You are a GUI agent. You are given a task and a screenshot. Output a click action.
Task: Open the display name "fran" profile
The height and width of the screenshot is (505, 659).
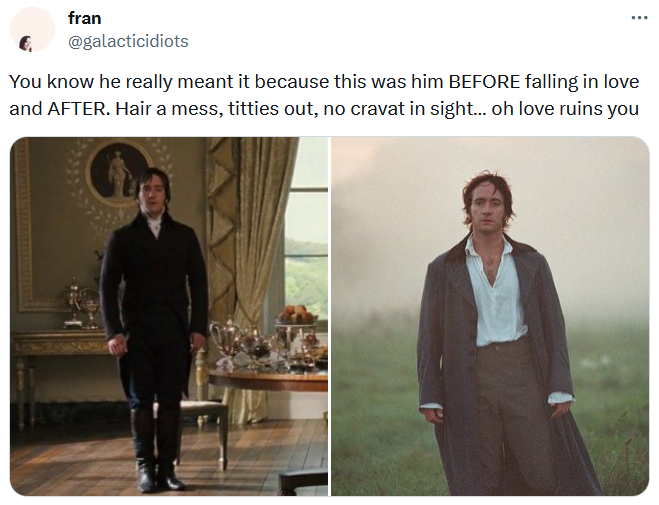(84, 18)
